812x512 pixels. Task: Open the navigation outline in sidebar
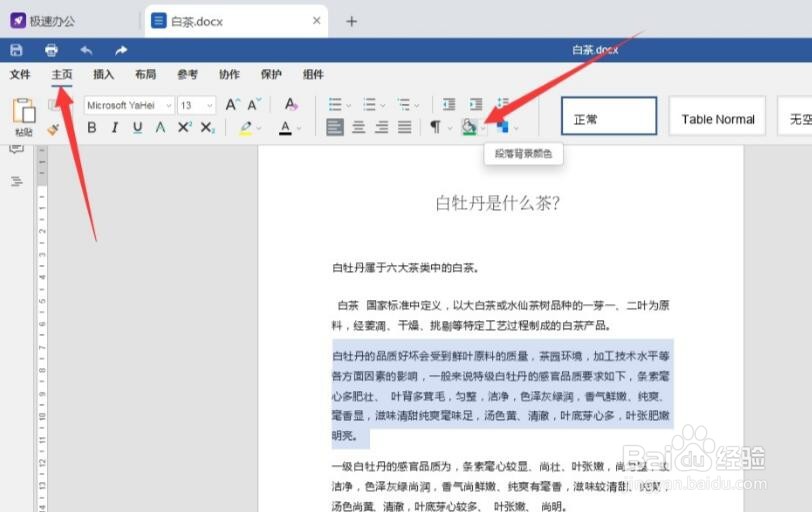tap(16, 181)
